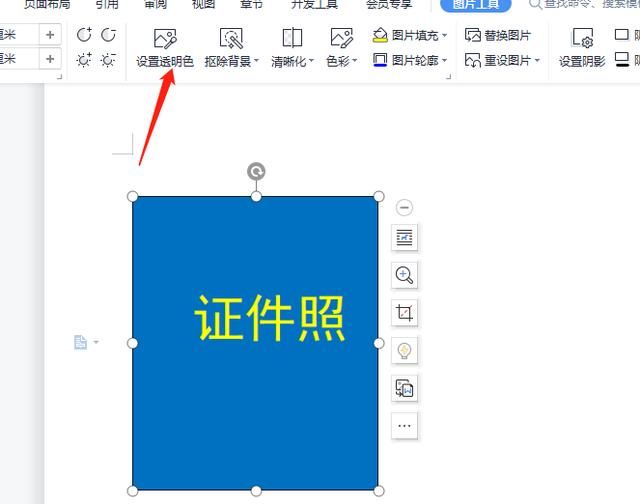Click Replace Picture (替换图片)
Image resolution: width=640 pixels, height=504 pixels.
[498, 36]
